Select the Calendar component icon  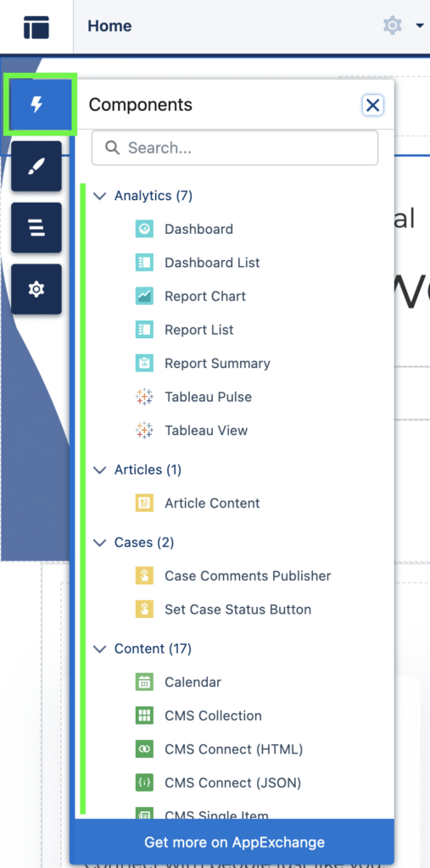(x=145, y=682)
